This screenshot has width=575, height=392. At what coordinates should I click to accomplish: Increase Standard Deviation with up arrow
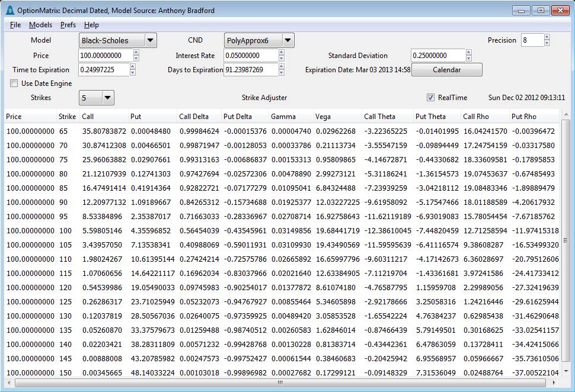pos(469,52)
